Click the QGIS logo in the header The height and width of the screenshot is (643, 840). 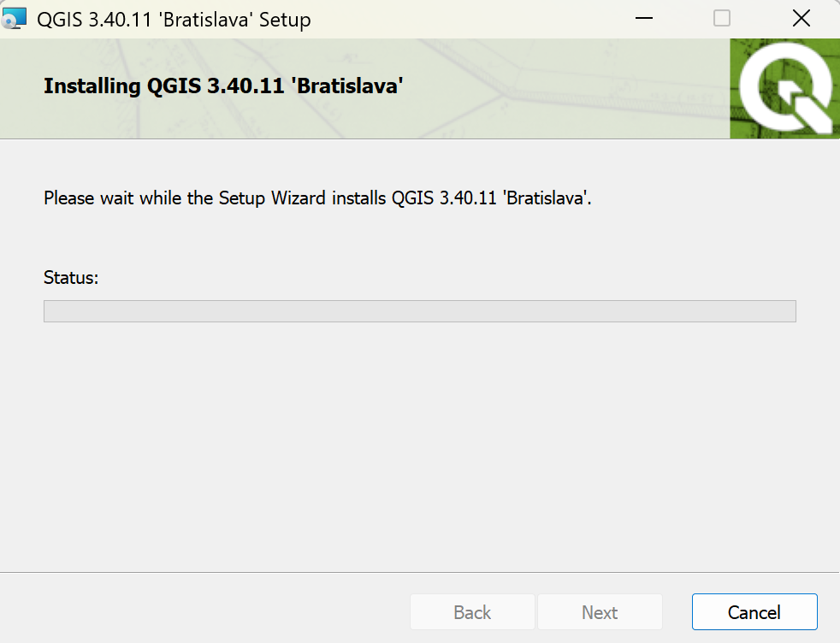tap(783, 89)
